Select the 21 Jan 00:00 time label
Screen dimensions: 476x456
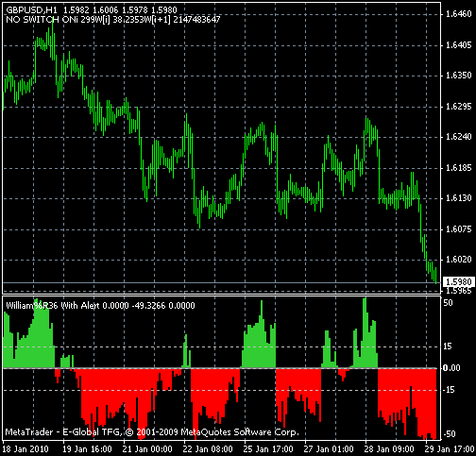(147, 449)
